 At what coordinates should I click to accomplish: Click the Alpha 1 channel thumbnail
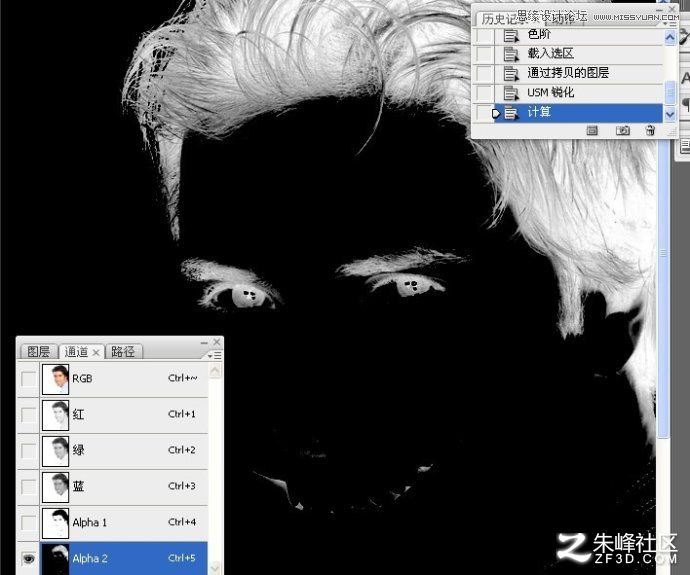[x=55, y=523]
